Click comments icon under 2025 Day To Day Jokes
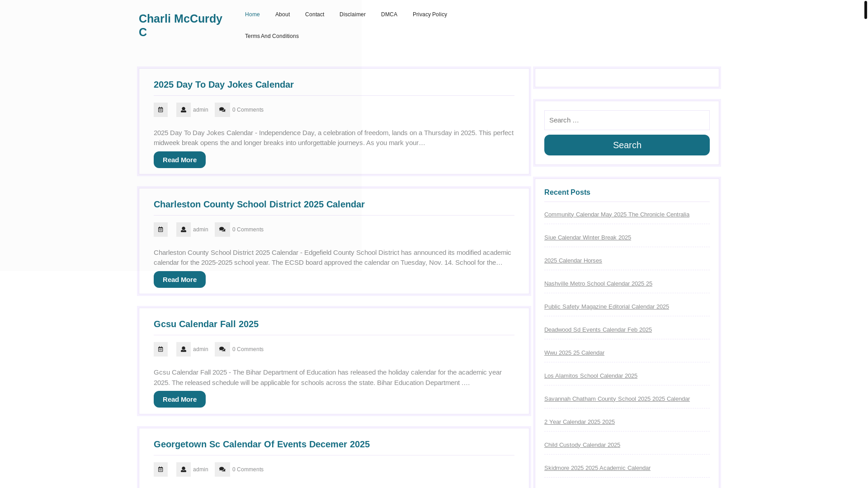 (222, 110)
